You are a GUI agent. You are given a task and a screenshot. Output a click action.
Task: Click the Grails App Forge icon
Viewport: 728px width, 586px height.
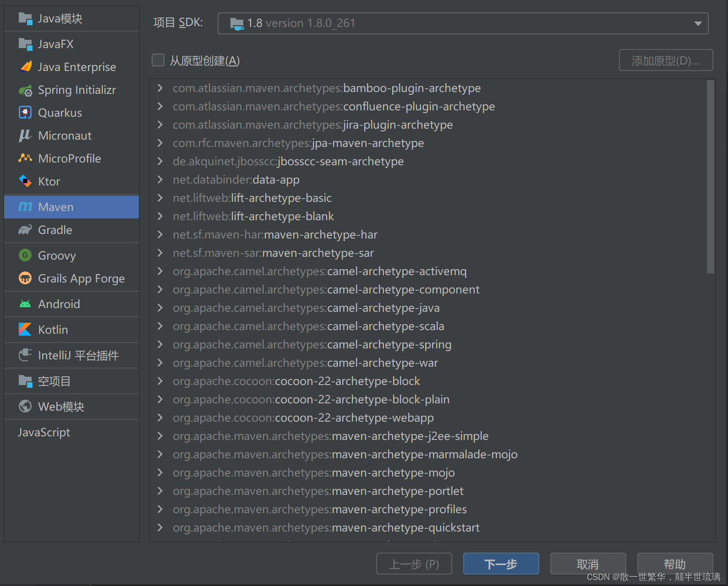(x=25, y=278)
